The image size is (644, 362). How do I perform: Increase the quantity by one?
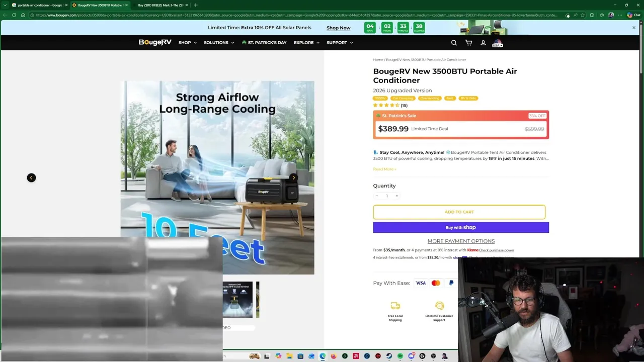pos(396,196)
